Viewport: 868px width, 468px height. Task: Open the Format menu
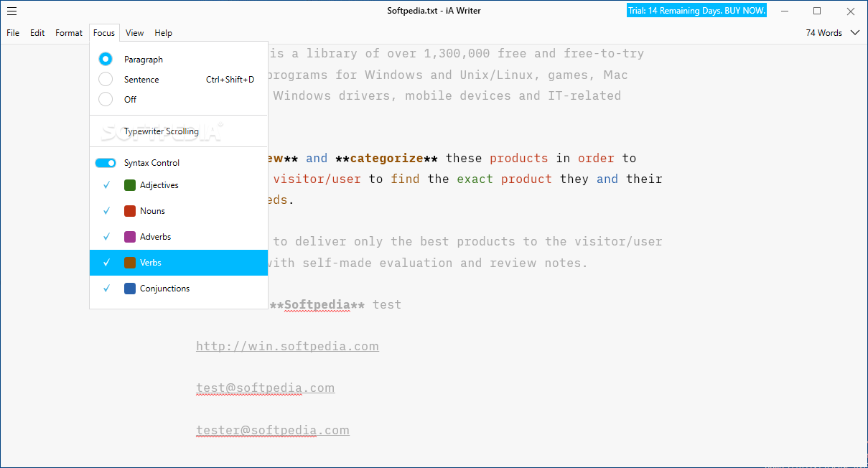coord(69,33)
